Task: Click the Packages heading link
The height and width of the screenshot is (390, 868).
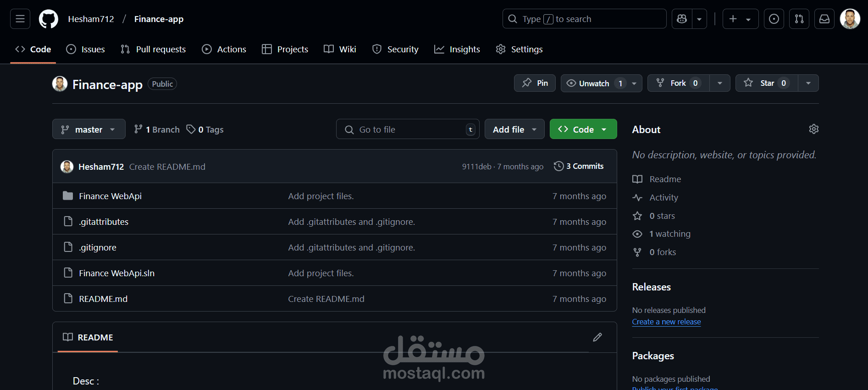Action: (653, 356)
